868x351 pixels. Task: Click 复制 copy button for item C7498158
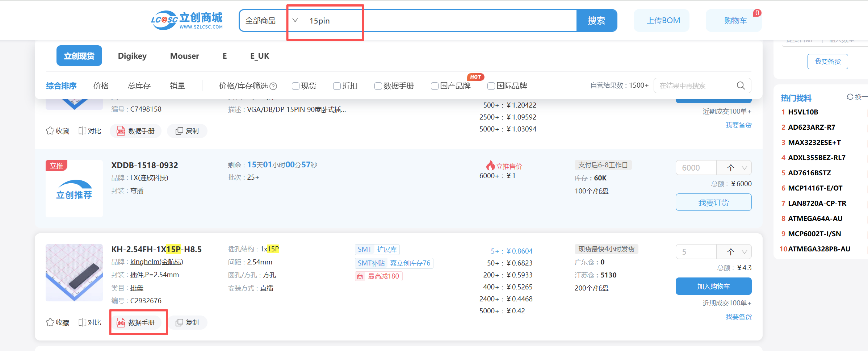pos(187,131)
